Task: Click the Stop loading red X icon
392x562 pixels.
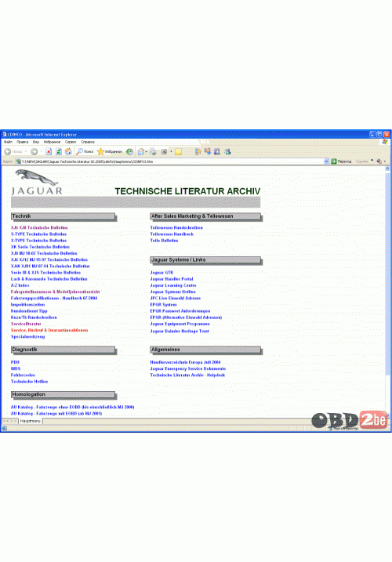Action: 49,152
